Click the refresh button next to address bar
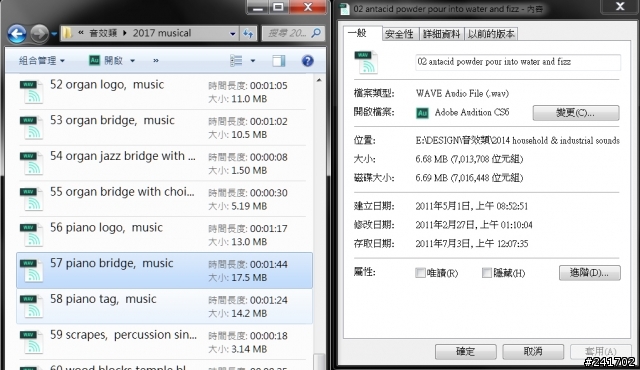The height and width of the screenshot is (370, 640). tap(248, 33)
